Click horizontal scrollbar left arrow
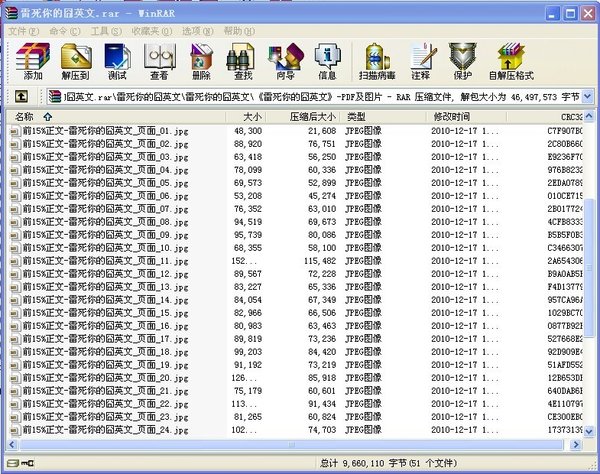 coord(12,444)
